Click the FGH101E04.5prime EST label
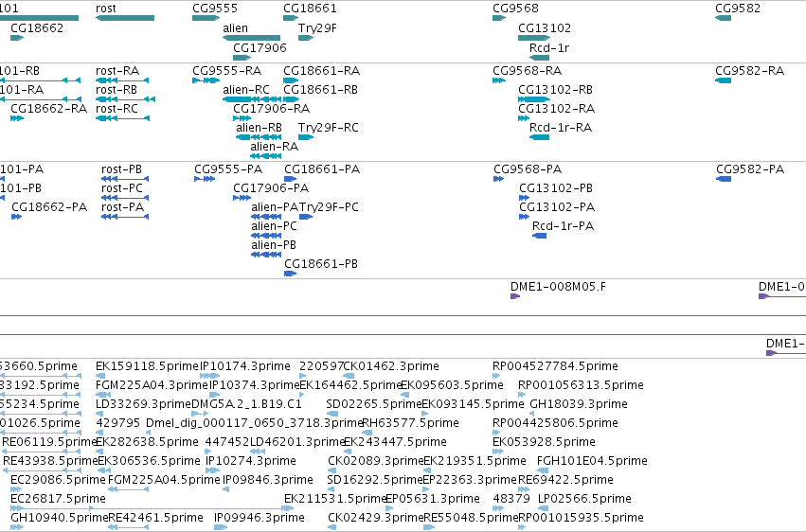 [x=592, y=461]
